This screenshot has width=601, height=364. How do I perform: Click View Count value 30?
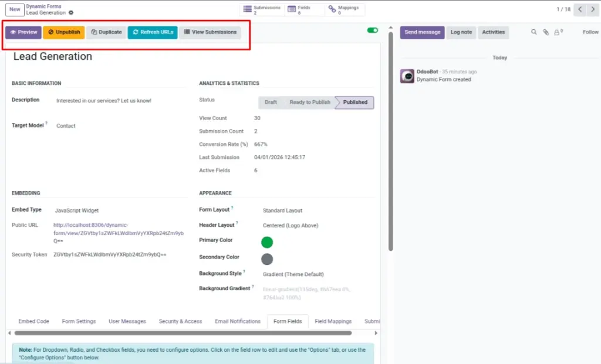tap(257, 118)
